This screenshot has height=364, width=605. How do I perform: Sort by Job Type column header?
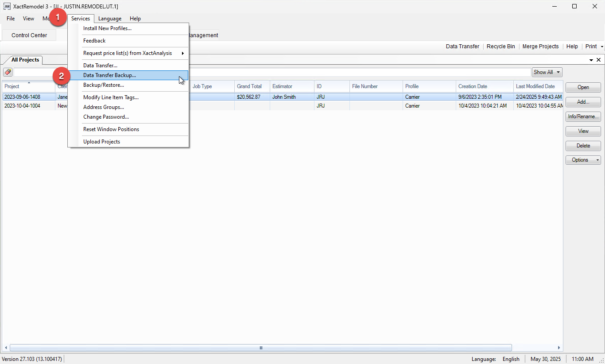212,86
